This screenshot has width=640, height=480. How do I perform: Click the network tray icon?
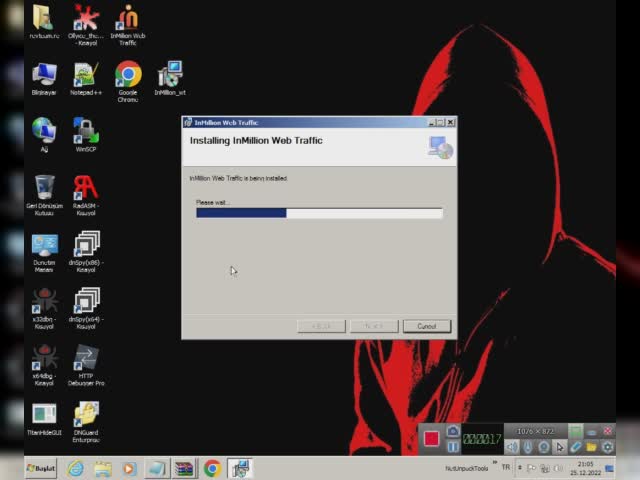[x=544, y=469]
